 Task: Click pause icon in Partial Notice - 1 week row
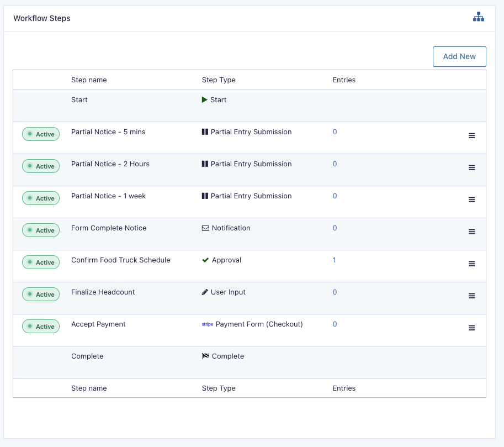click(x=205, y=196)
